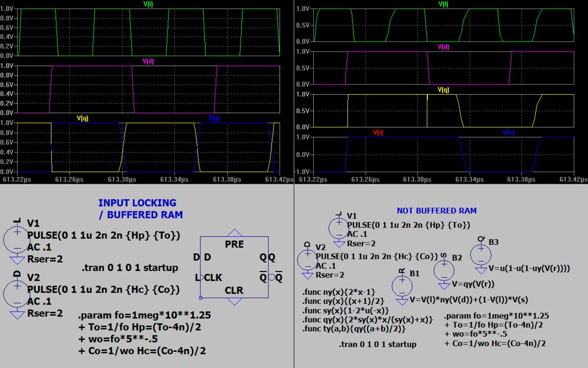Click the B1 behavioral source symbol
The width and height of the screenshot is (588, 368).
(x=403, y=286)
